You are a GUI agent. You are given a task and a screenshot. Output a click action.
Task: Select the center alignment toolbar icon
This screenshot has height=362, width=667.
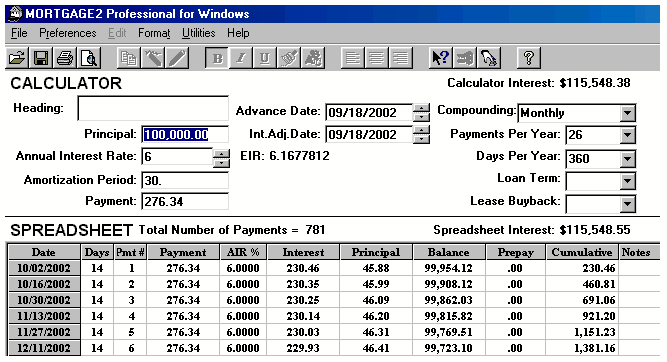376,58
